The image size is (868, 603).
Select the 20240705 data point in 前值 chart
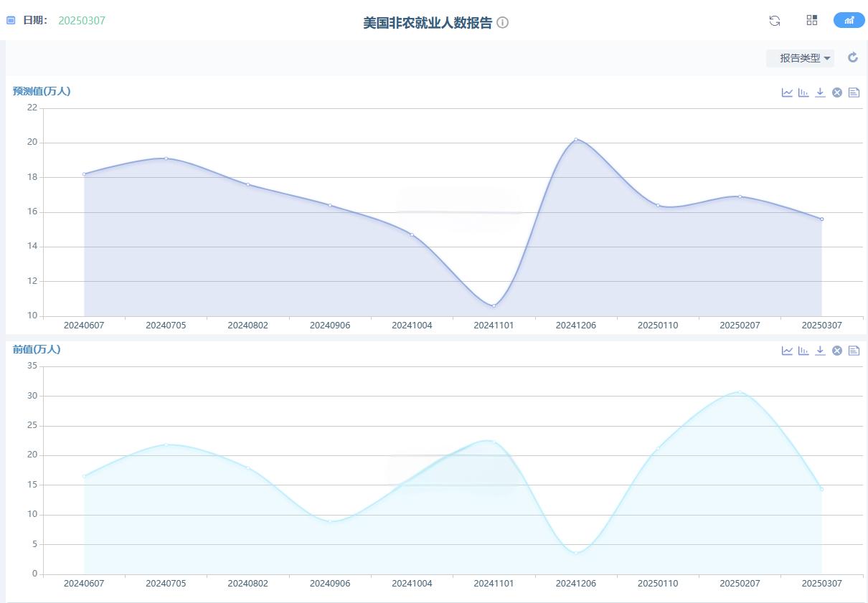166,445
